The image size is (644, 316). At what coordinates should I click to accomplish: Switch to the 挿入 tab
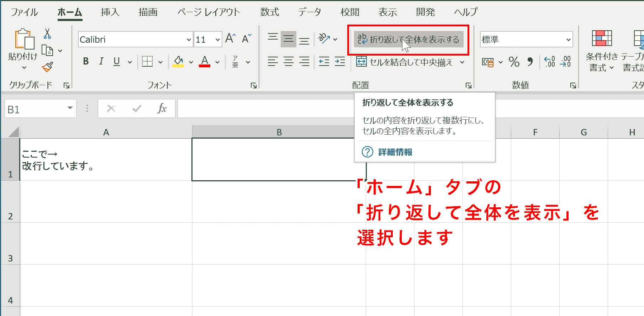pos(110,12)
